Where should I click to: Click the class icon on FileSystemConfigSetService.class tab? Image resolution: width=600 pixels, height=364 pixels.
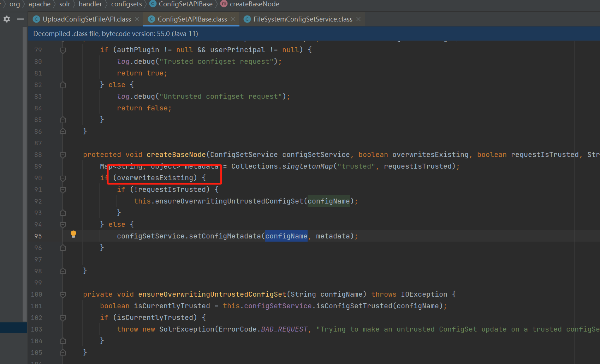247,19
